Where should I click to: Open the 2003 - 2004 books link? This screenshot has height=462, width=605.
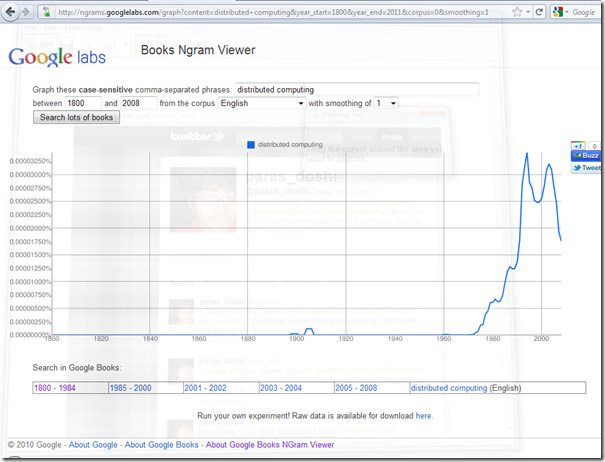pos(281,388)
